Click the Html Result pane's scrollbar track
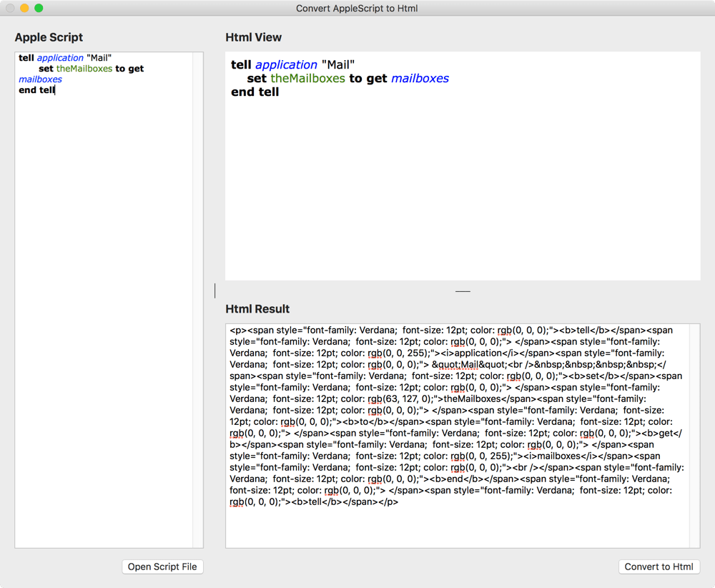 pos(694,429)
